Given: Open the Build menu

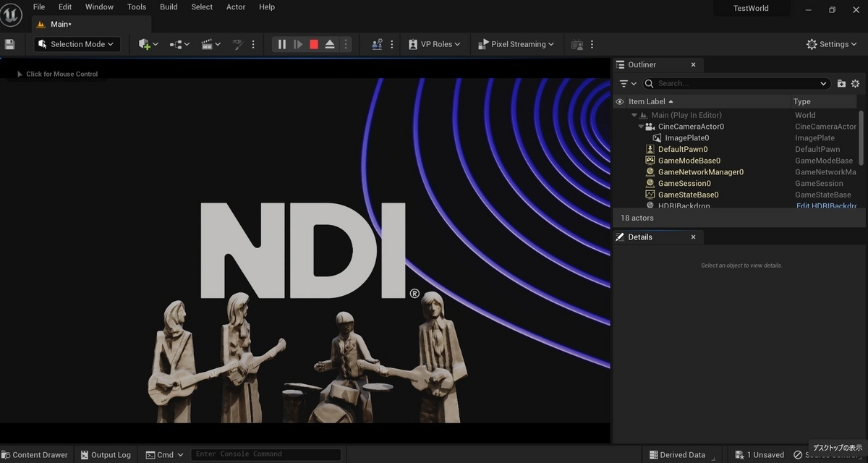Looking at the screenshot, I should 169,7.
